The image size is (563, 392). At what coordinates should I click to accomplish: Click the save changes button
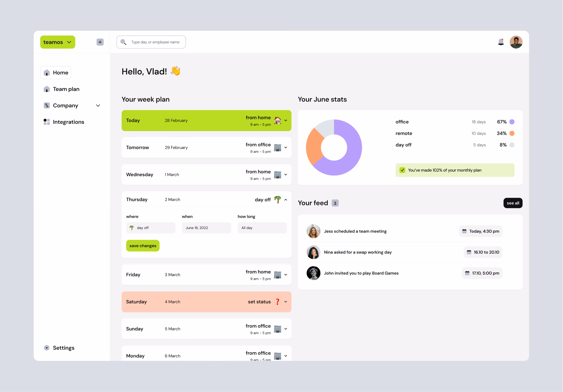pos(143,246)
